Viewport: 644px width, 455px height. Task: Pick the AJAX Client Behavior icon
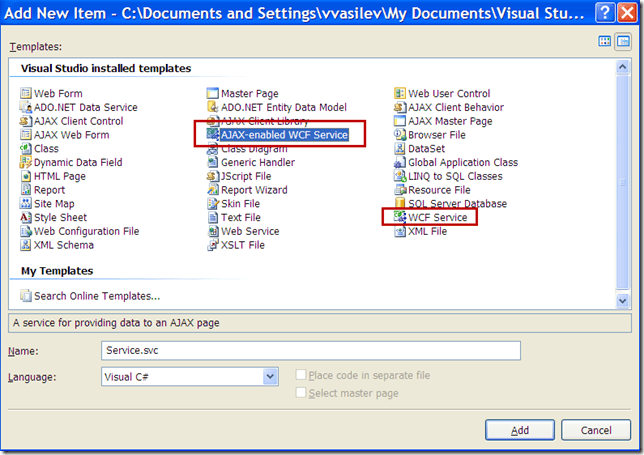click(400, 107)
